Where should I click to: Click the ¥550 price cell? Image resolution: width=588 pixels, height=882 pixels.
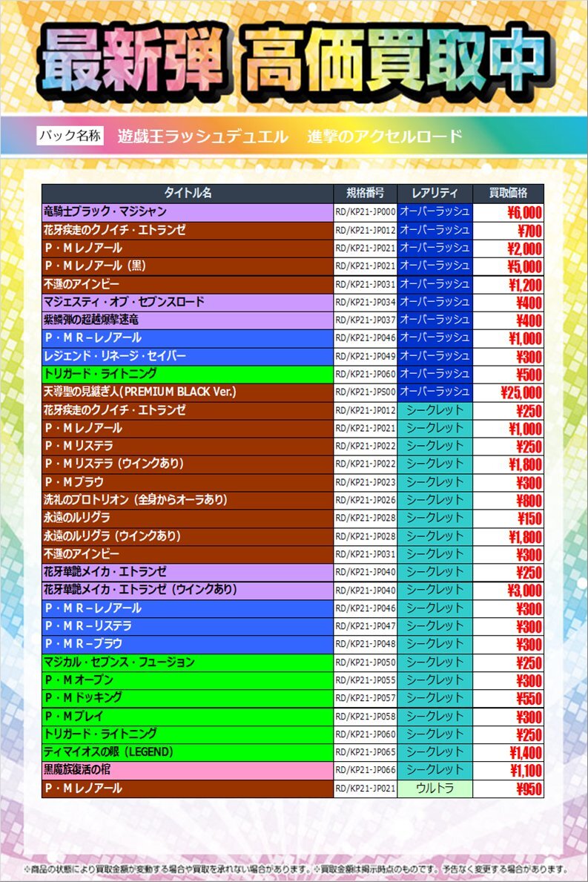(x=508, y=698)
